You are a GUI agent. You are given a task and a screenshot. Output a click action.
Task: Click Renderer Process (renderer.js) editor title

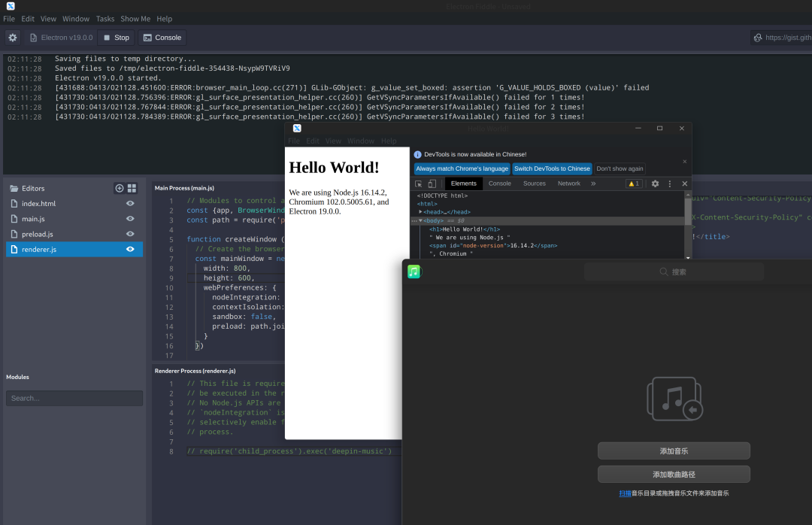[x=195, y=371]
